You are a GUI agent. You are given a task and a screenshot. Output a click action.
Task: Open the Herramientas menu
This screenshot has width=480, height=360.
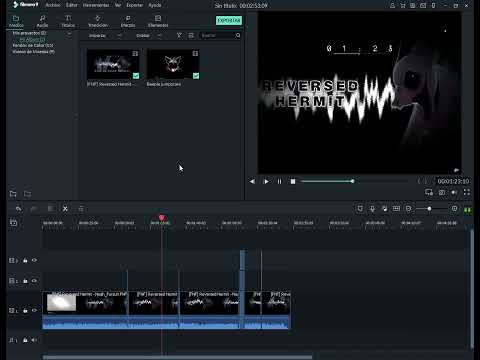click(96, 5)
